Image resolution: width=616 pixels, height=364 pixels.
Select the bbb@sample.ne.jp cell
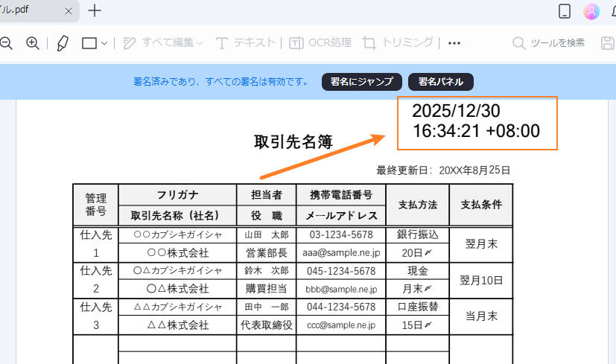pyautogui.click(x=341, y=290)
